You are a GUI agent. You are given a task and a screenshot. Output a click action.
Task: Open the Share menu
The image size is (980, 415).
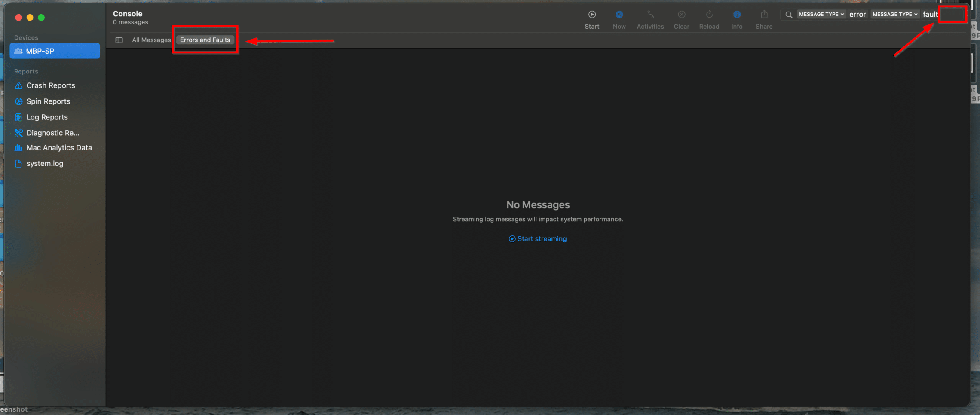[x=764, y=18]
